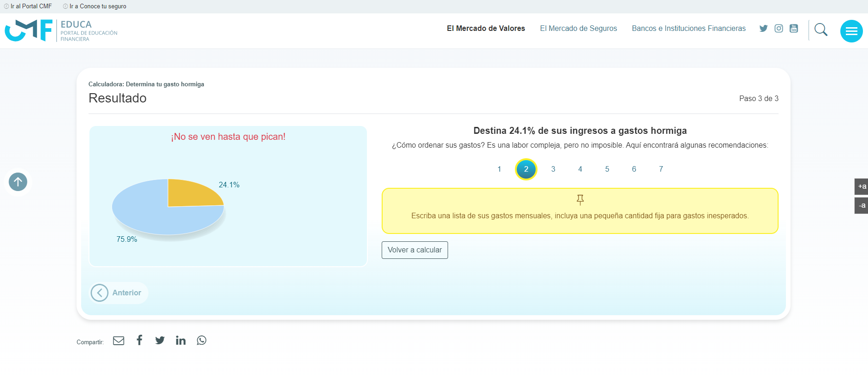
Task: Click the Volver a calcular button
Action: coord(414,250)
